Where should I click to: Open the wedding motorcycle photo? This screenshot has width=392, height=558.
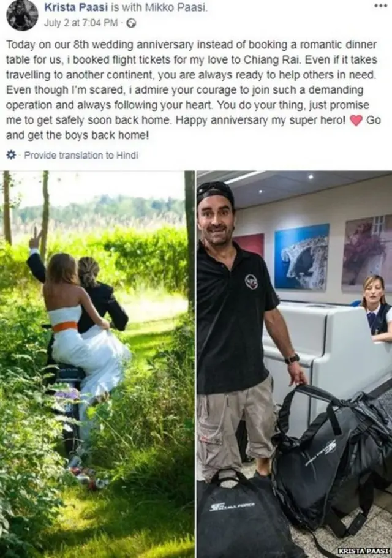click(x=97, y=364)
